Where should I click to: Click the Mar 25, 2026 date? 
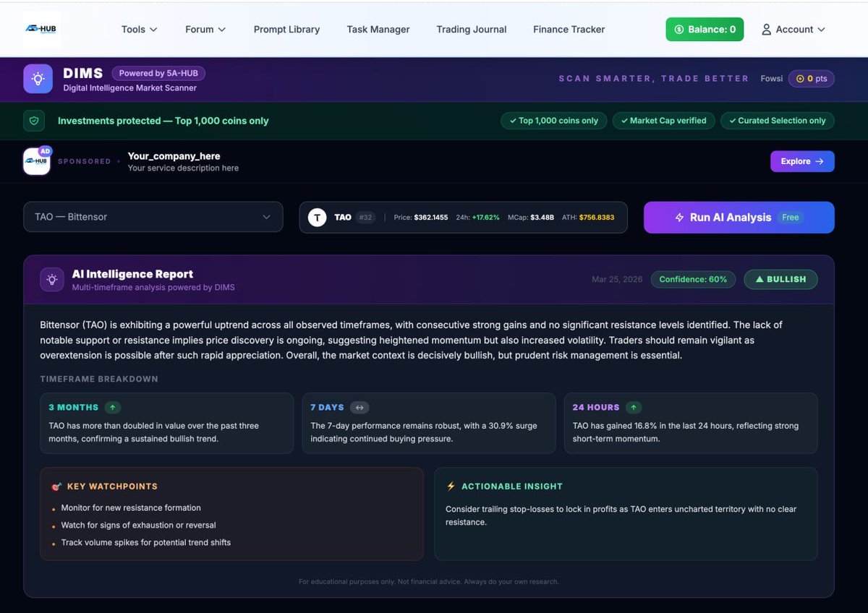[617, 279]
